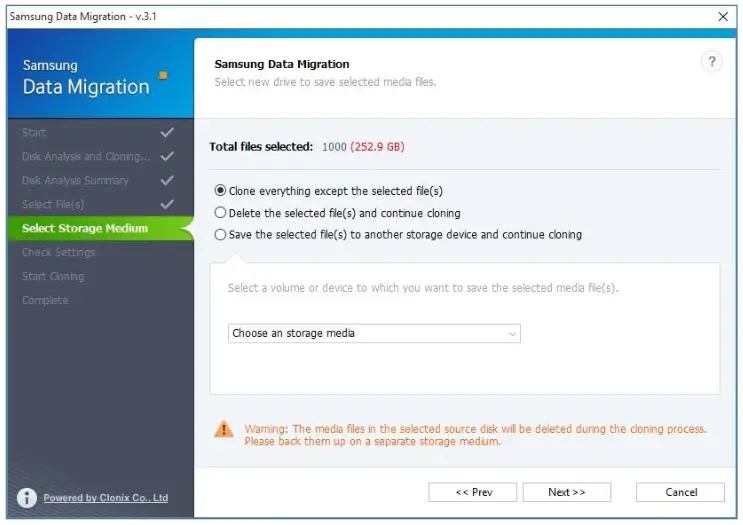
Task: Cancel the data migration wizard
Action: (x=680, y=492)
